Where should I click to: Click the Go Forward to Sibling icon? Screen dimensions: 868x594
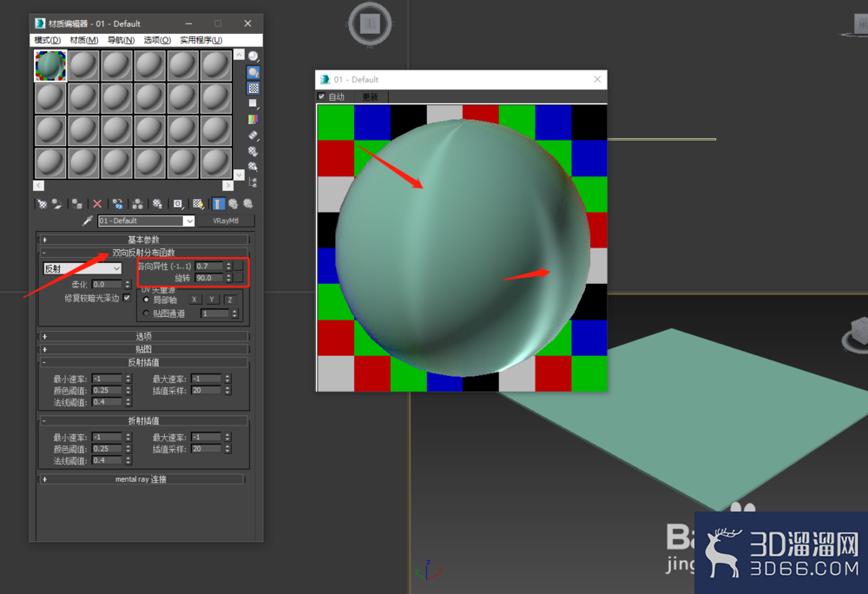(x=248, y=204)
